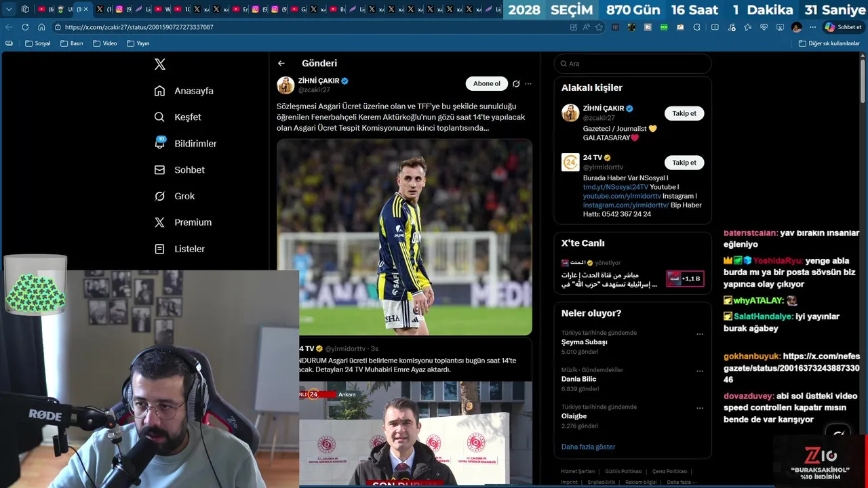Open the browser profile avatar

(796, 27)
